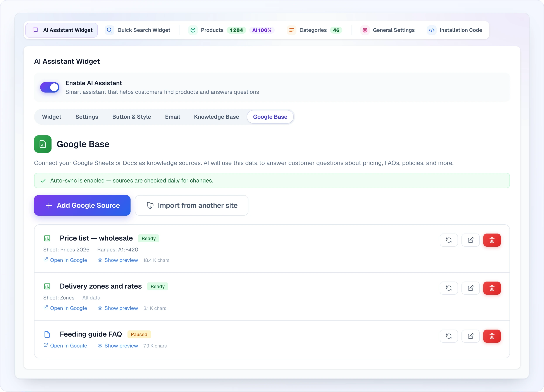Click the chat bubble icon in the AI Assistant Widget tab

click(x=35, y=30)
